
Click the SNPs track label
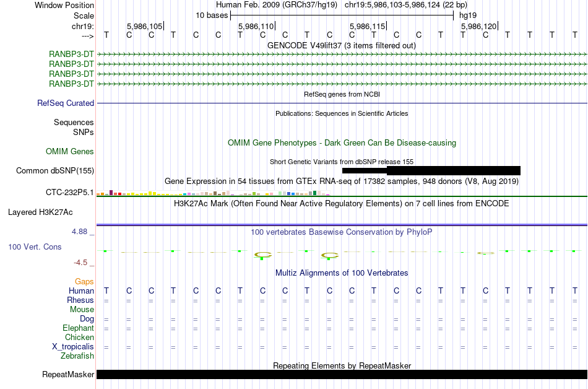tap(84, 132)
